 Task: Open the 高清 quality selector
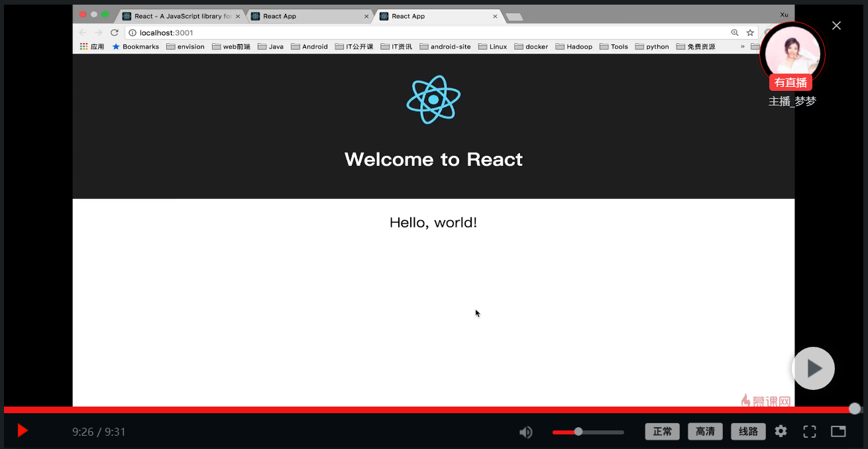coord(705,431)
